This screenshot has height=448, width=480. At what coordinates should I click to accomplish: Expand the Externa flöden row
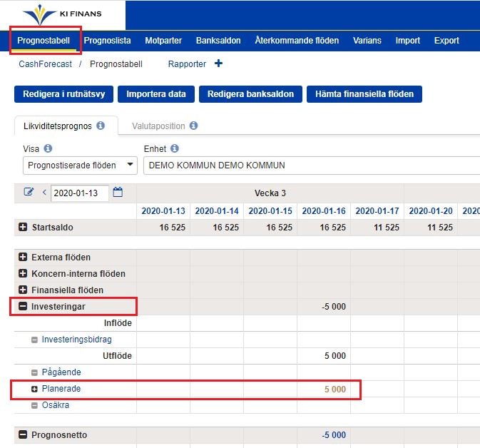click(x=23, y=258)
